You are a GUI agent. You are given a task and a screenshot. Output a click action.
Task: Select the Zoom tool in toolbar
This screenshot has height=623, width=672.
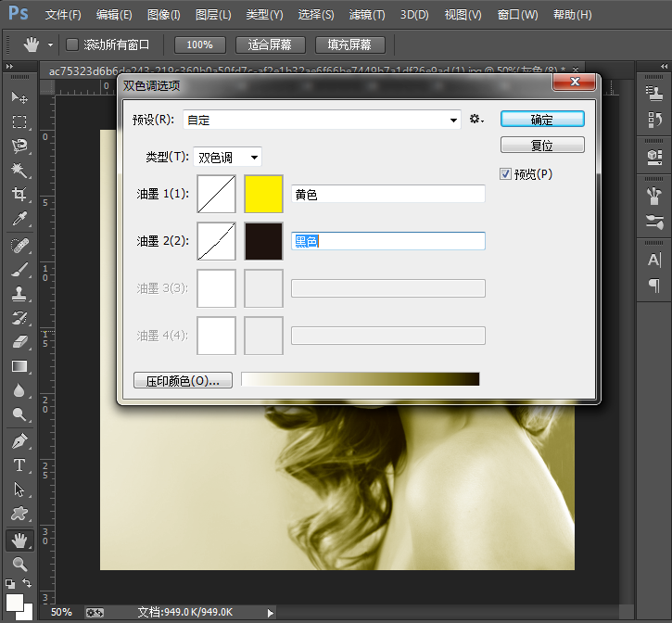19,564
